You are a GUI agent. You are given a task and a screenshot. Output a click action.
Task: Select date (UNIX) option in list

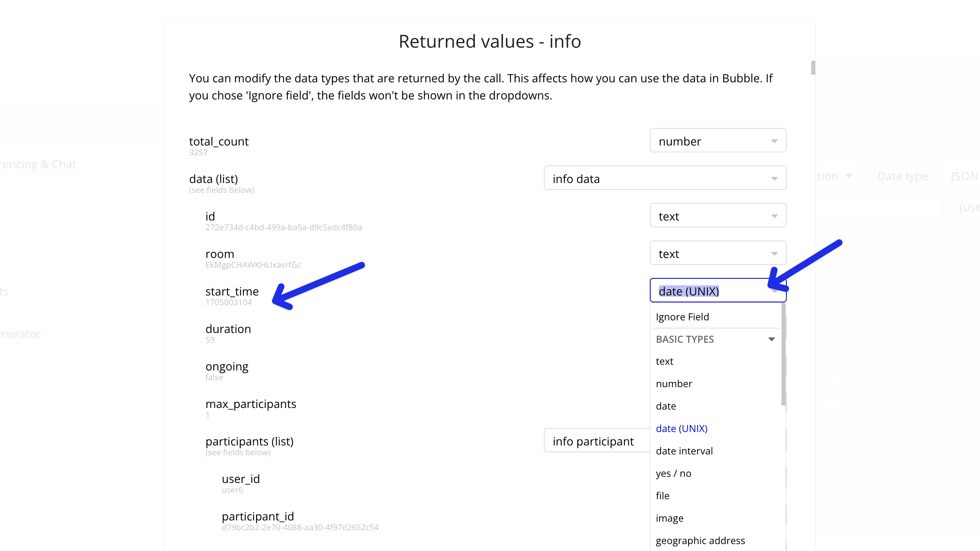click(x=682, y=429)
